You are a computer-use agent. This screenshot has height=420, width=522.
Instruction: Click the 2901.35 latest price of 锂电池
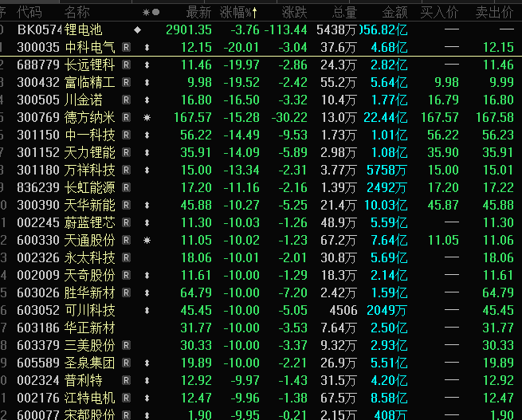[x=189, y=30]
